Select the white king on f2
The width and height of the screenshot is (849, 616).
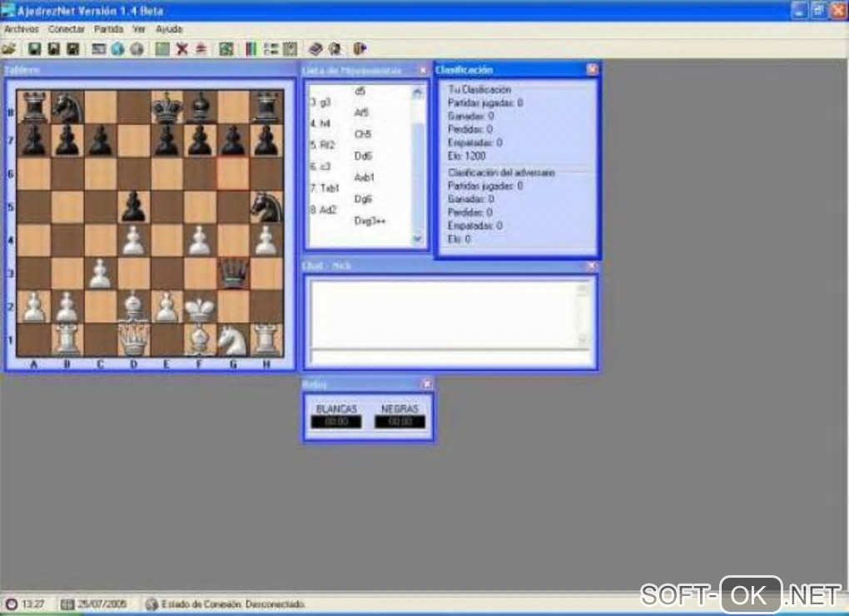click(x=200, y=307)
